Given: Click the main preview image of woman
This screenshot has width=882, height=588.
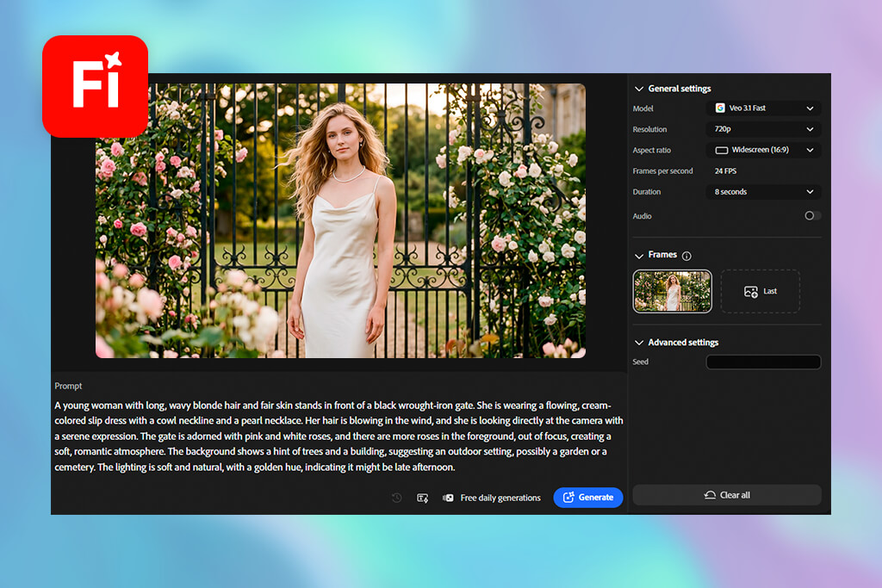Looking at the screenshot, I should [x=340, y=221].
